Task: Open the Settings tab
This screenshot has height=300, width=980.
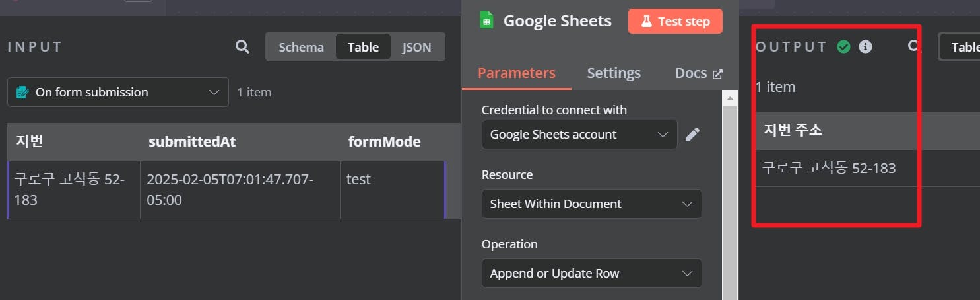Action: (614, 73)
